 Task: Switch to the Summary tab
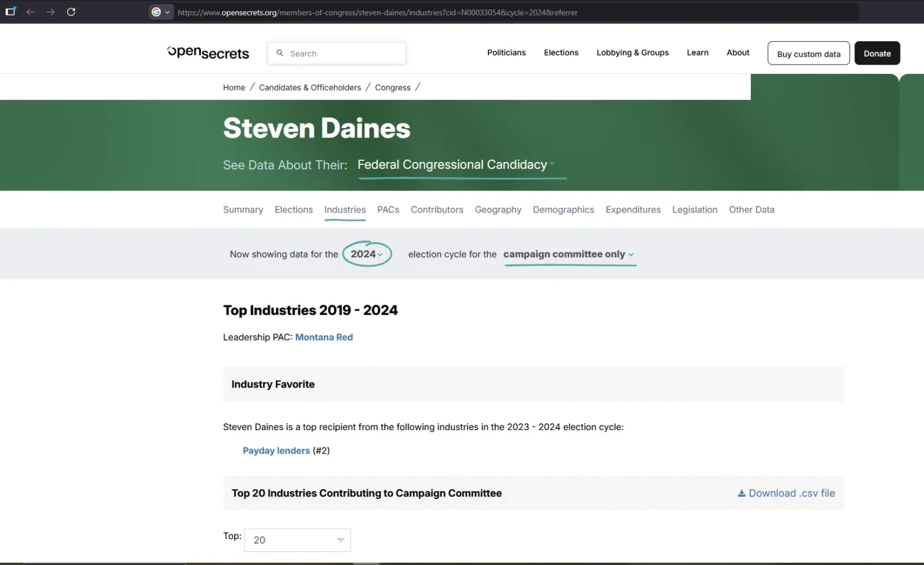(243, 210)
